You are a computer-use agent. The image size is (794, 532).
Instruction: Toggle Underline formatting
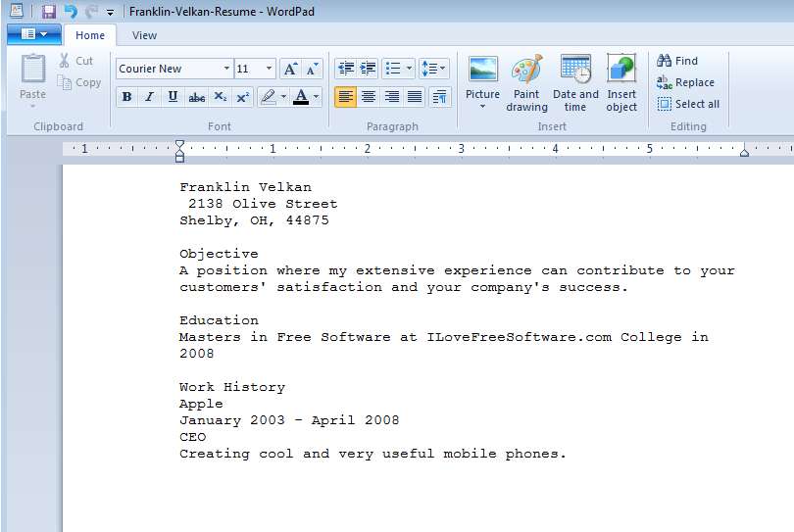(173, 97)
